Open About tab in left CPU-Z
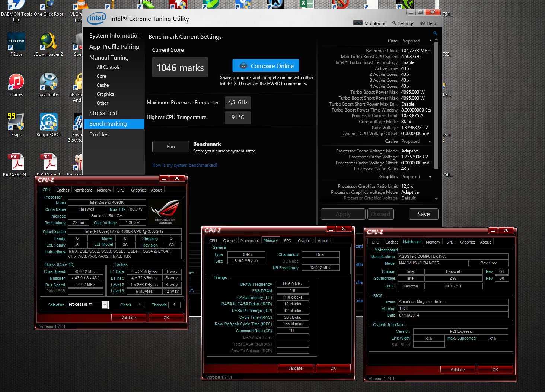 tap(156, 190)
